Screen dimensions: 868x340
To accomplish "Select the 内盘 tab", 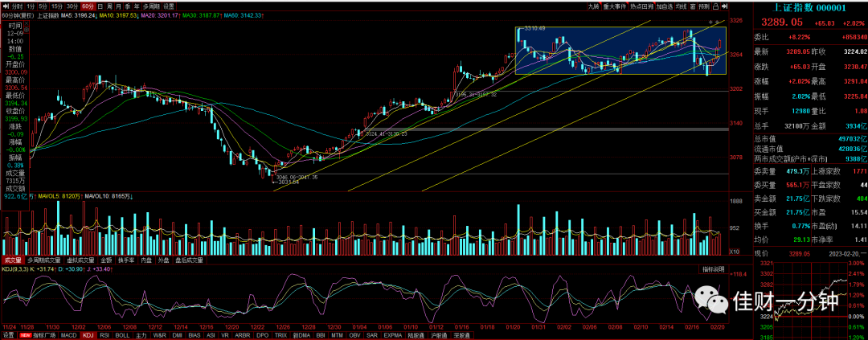I will (x=147, y=259).
